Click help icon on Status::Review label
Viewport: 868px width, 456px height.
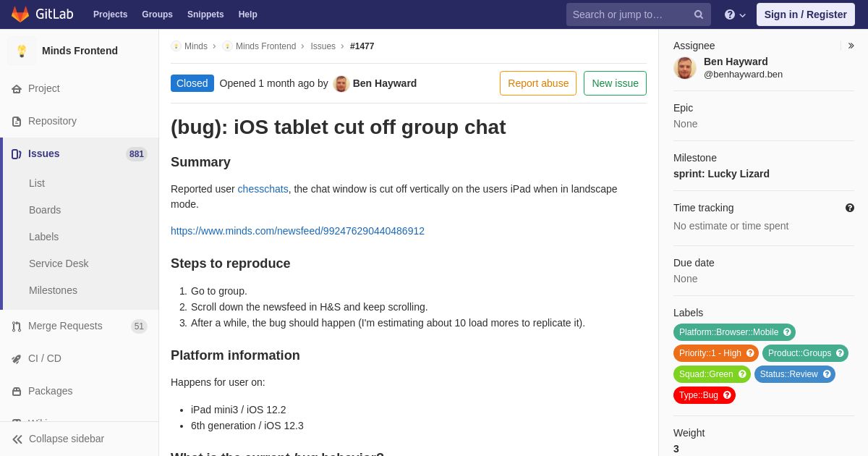827,374
